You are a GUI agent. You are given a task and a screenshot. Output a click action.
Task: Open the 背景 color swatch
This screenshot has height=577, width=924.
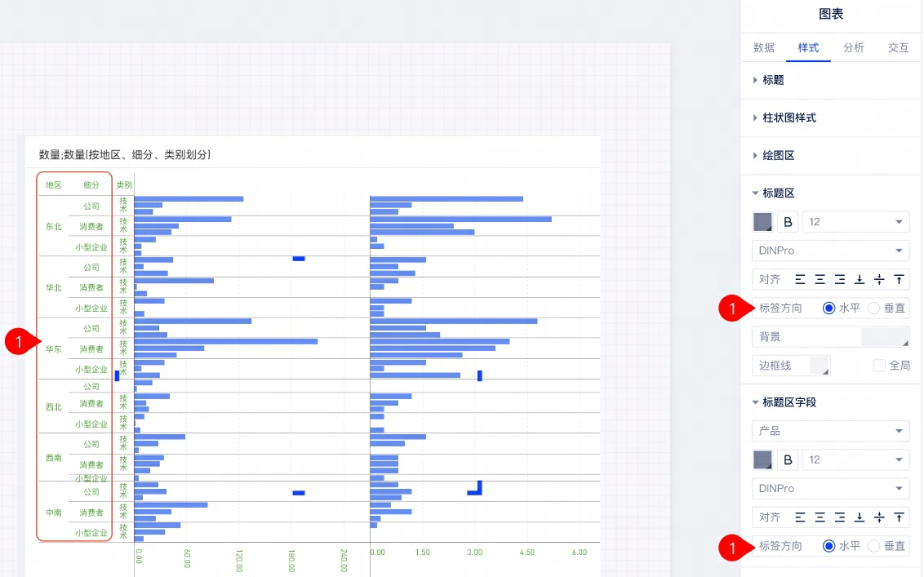click(885, 337)
